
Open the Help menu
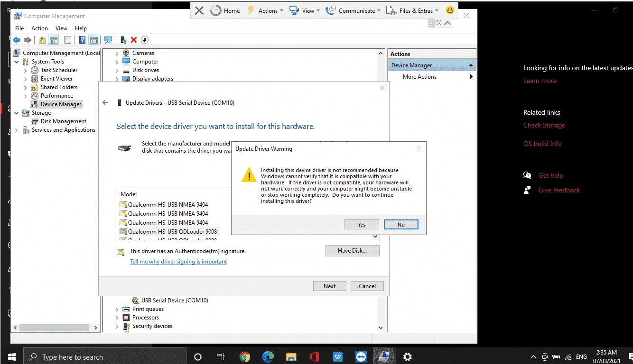click(x=81, y=28)
